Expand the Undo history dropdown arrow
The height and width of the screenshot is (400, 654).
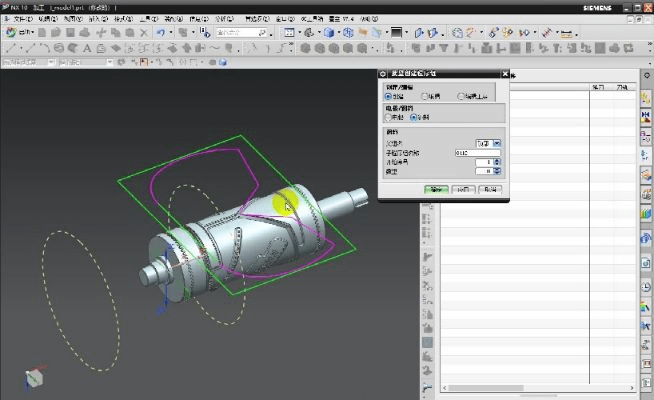point(171,32)
